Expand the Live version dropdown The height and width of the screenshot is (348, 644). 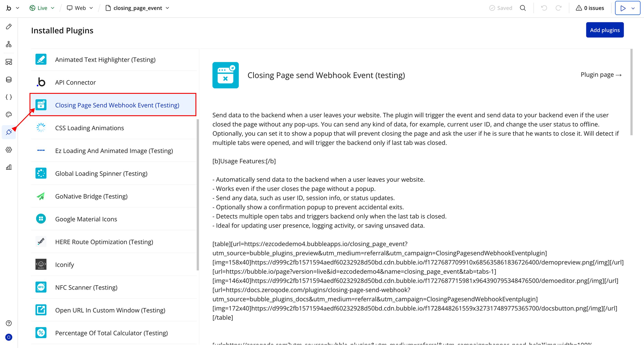click(42, 8)
